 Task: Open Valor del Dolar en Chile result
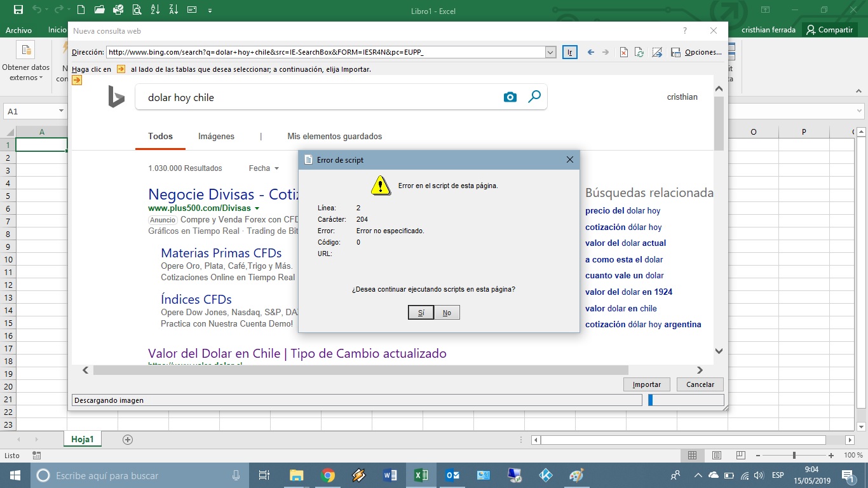point(297,353)
